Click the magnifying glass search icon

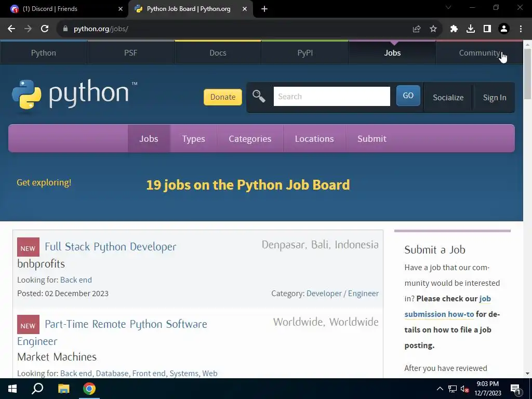pyautogui.click(x=259, y=96)
